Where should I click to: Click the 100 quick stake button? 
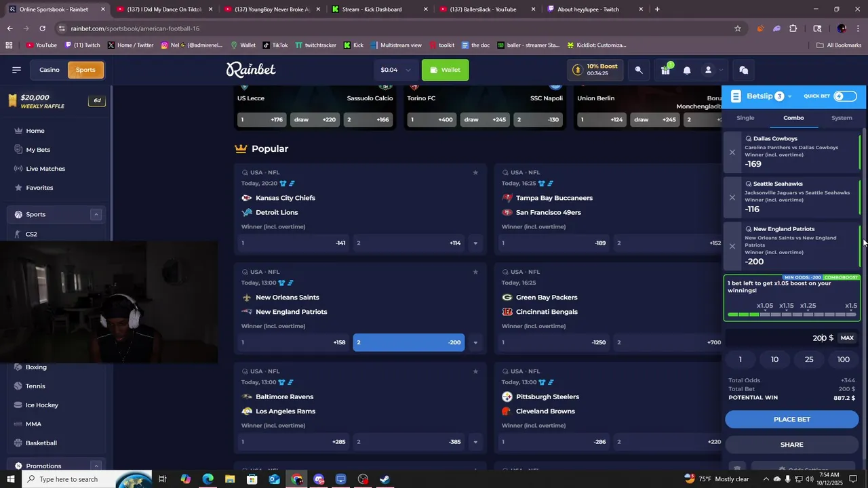[x=843, y=360]
